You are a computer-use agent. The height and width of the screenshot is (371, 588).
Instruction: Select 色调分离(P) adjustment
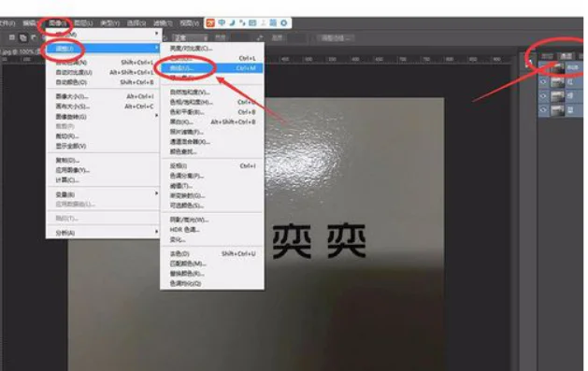pyautogui.click(x=212, y=176)
